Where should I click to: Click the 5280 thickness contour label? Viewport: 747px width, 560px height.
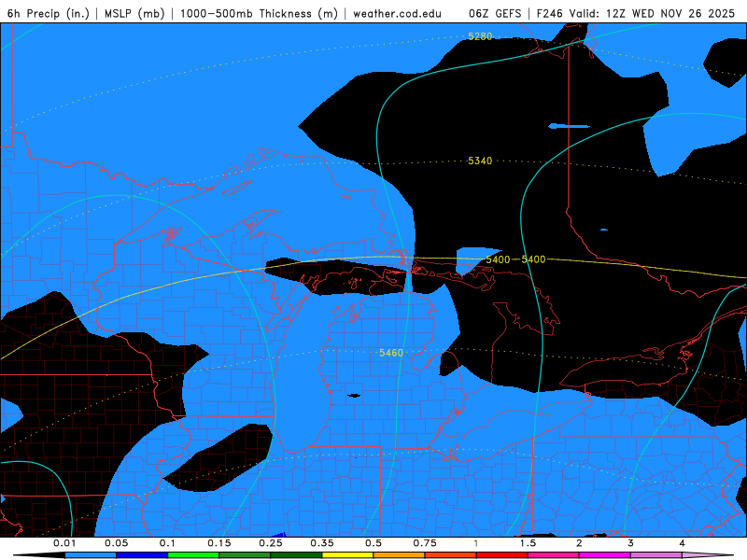(x=480, y=36)
